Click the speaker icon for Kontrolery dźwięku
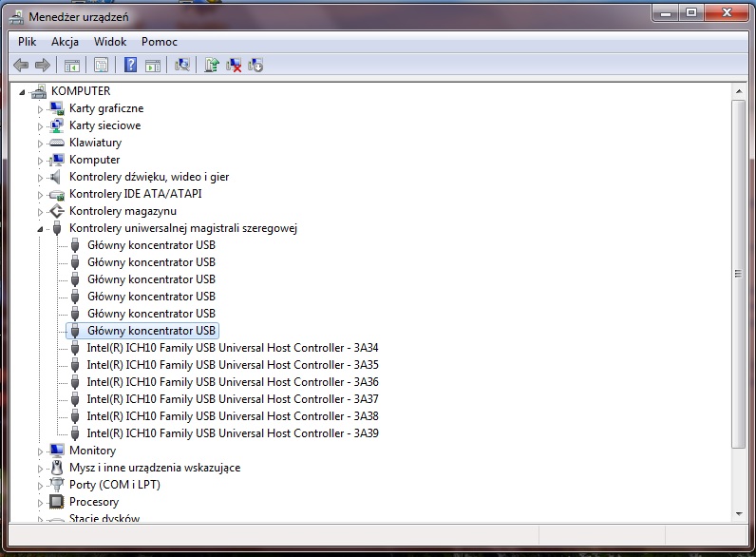 pos(56,177)
